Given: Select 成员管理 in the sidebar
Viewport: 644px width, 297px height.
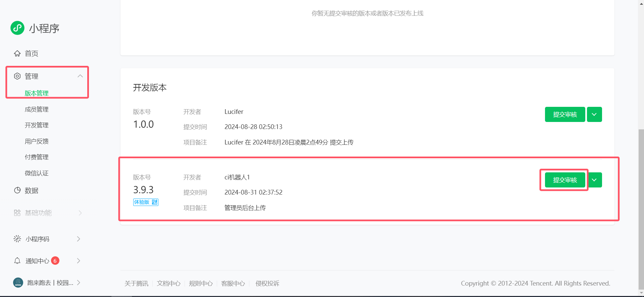Looking at the screenshot, I should [37, 109].
